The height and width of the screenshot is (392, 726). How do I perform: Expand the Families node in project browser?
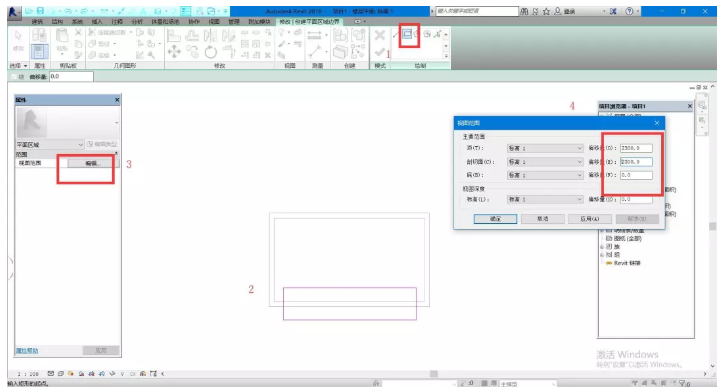tap(602, 247)
